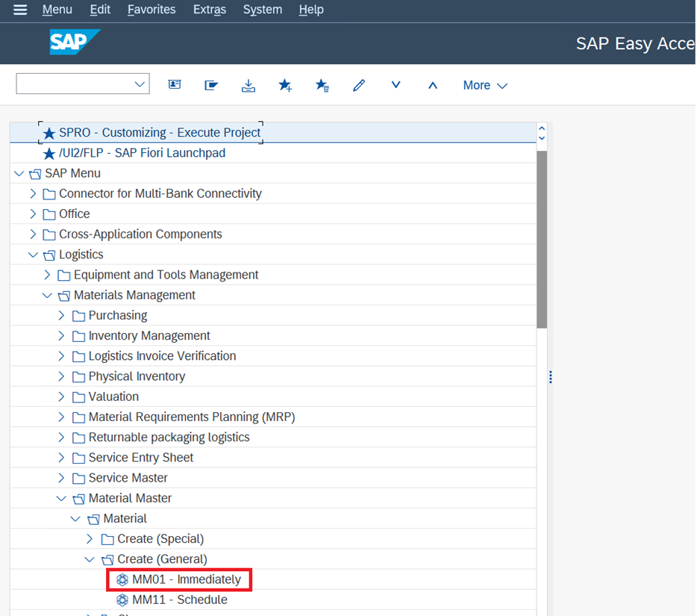The height and width of the screenshot is (616, 700).
Task: Click the pencil Change Favorites icon
Action: pos(359,85)
